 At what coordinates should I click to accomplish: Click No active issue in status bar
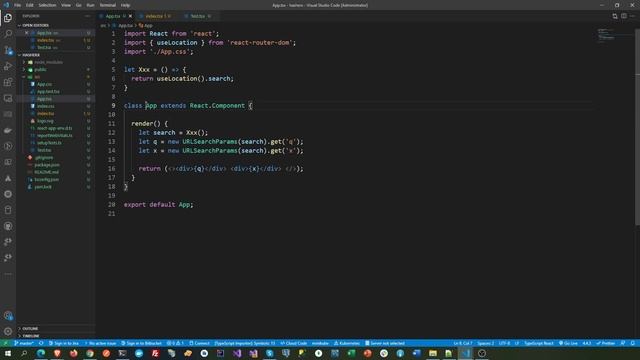[x=100, y=343]
